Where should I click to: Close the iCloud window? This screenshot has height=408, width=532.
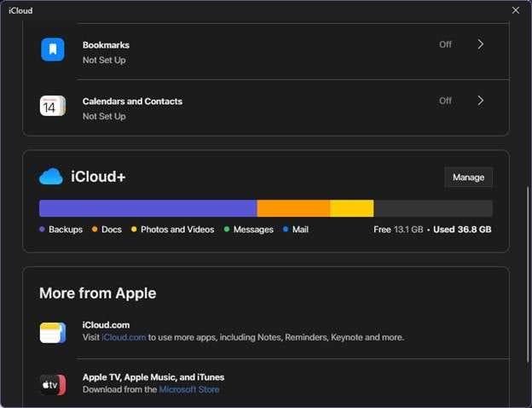pos(515,10)
